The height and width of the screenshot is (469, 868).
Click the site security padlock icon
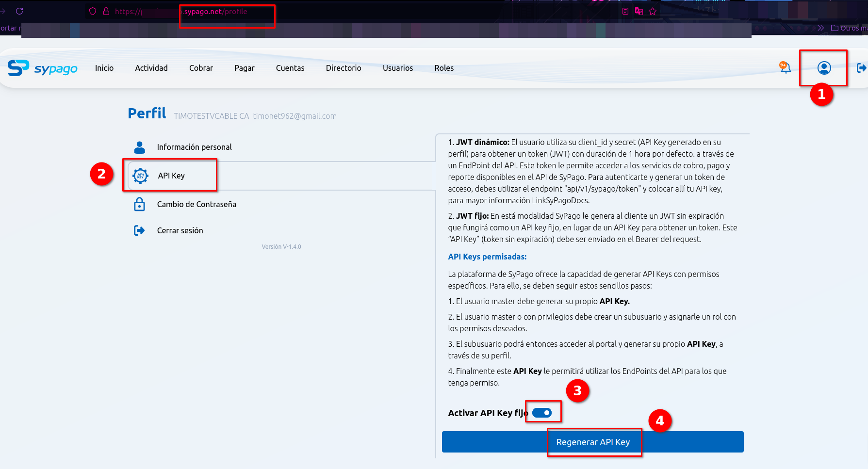click(106, 12)
